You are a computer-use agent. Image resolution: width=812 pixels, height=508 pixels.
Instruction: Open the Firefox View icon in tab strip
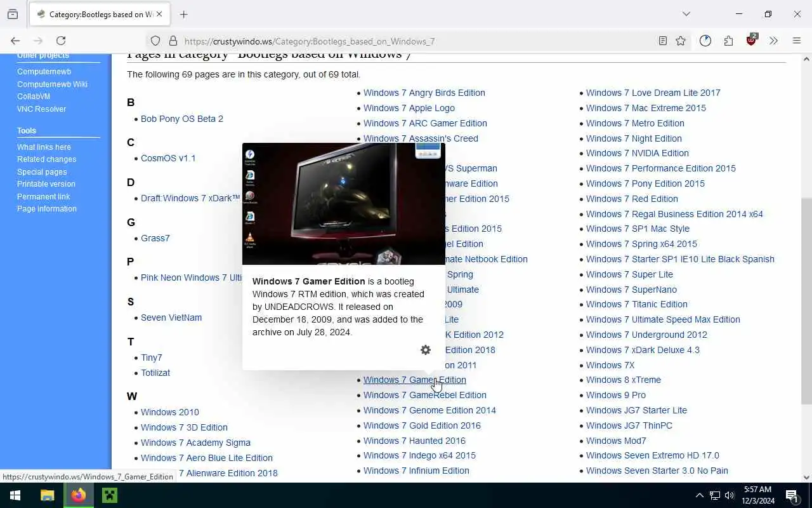(x=13, y=14)
